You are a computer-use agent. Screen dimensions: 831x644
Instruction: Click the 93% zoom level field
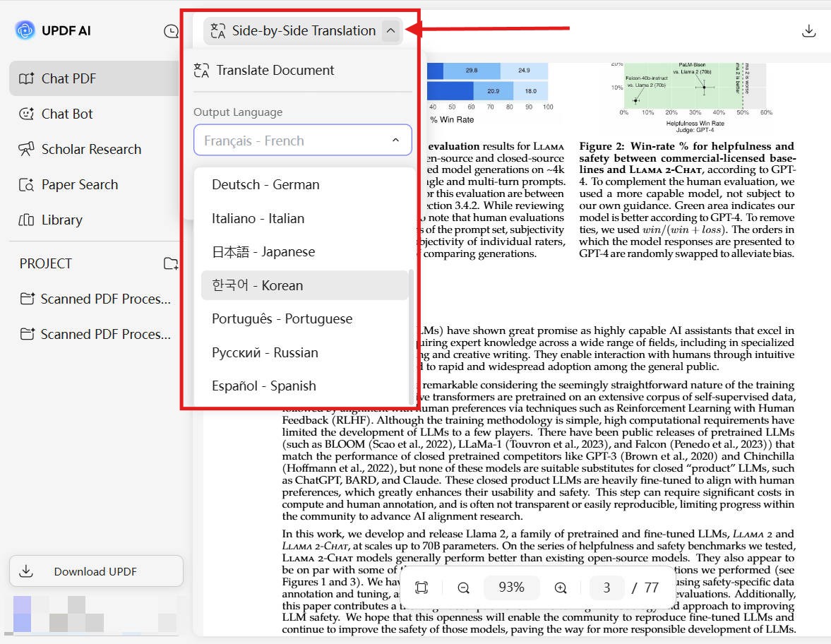tap(511, 588)
